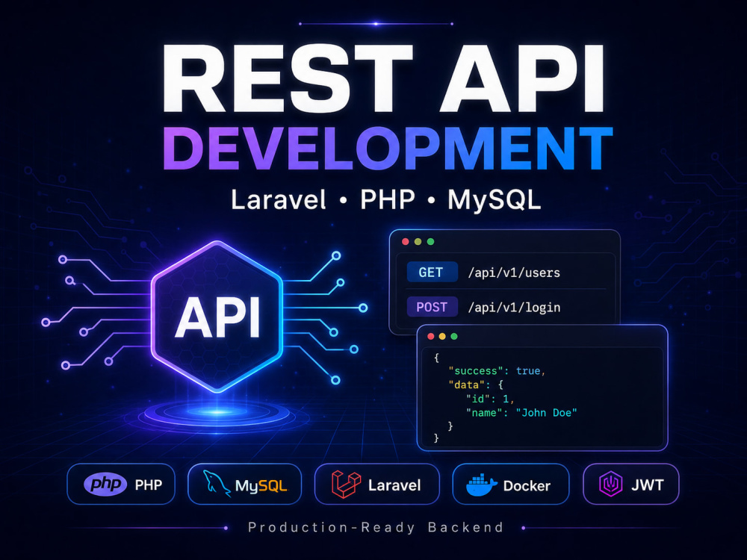Click the POST method badge
Screen dimensions: 747x560
(x=432, y=307)
